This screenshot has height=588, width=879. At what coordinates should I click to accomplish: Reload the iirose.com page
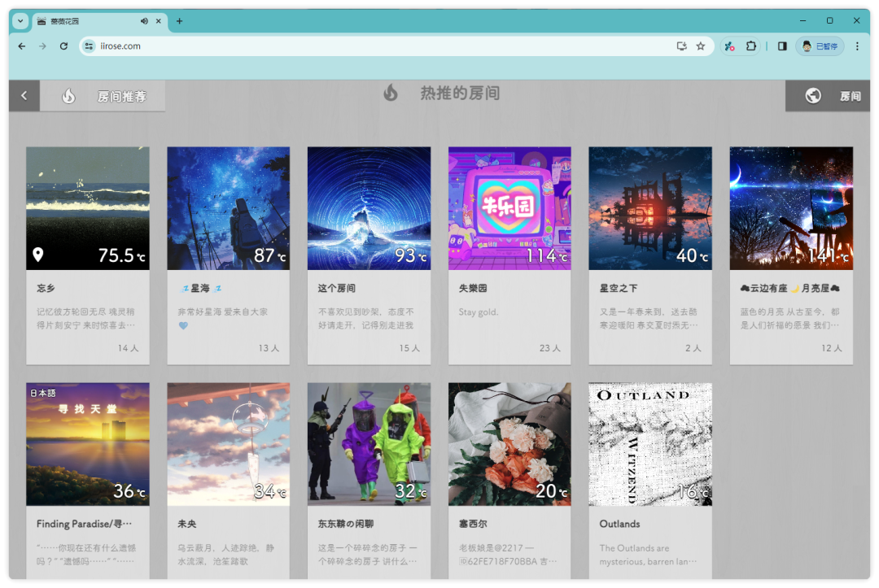pyautogui.click(x=64, y=46)
